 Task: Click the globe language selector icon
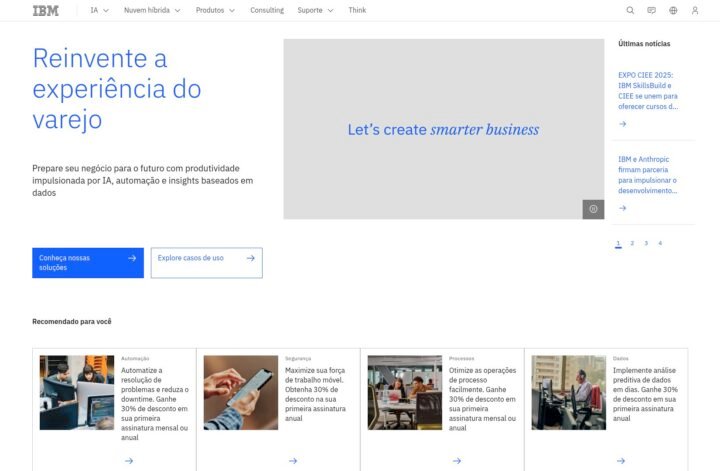point(673,10)
